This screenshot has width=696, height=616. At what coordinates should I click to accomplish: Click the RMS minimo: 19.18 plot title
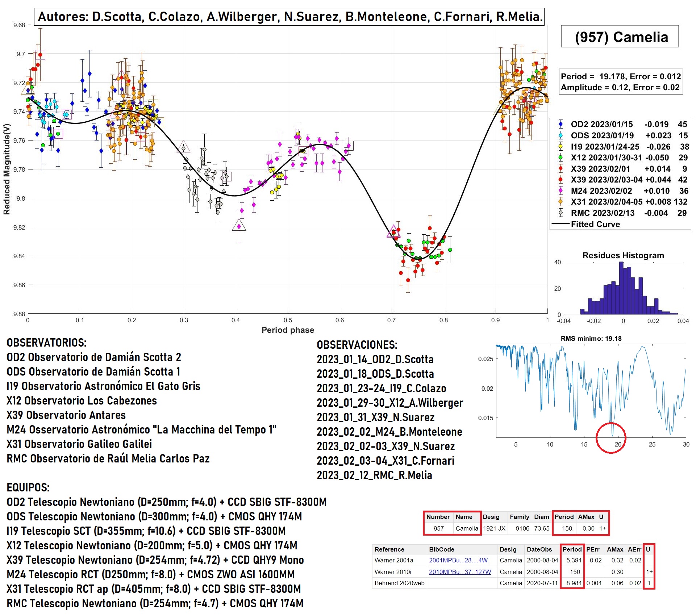(591, 339)
